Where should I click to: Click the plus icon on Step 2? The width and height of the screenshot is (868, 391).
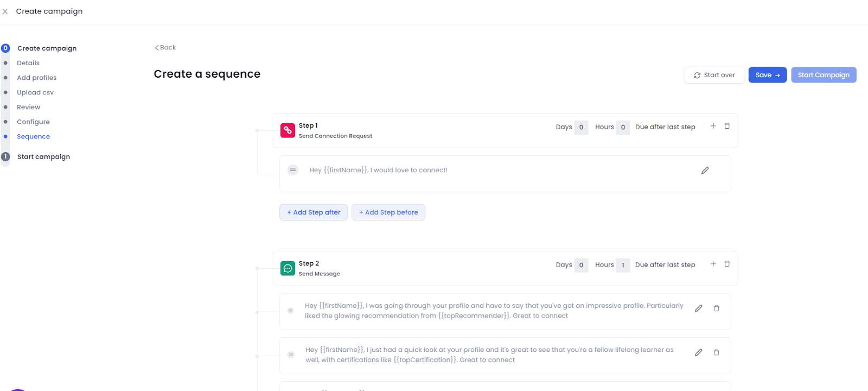(713, 264)
